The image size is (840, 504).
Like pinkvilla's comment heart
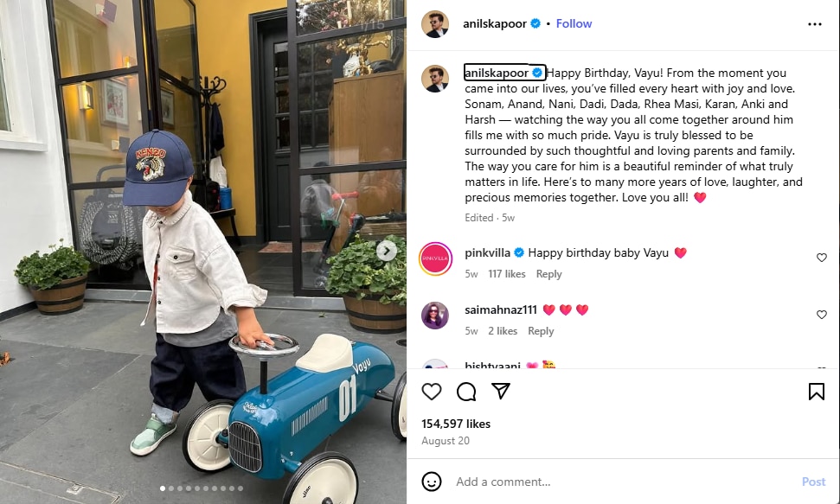point(821,258)
